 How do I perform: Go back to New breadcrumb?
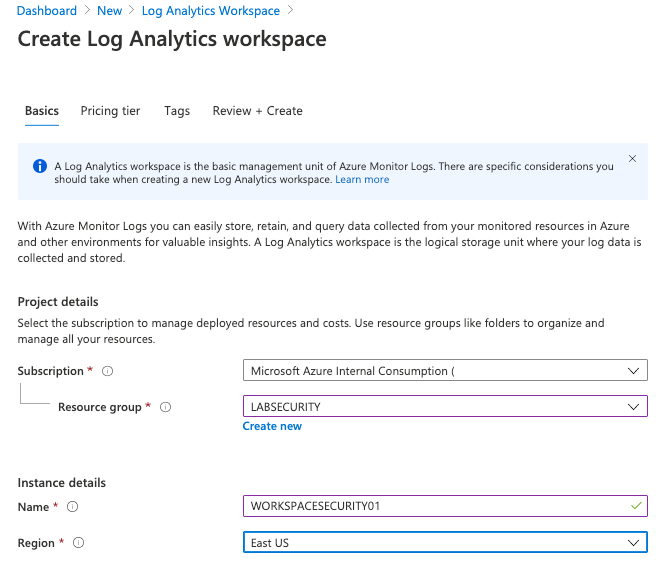109,11
